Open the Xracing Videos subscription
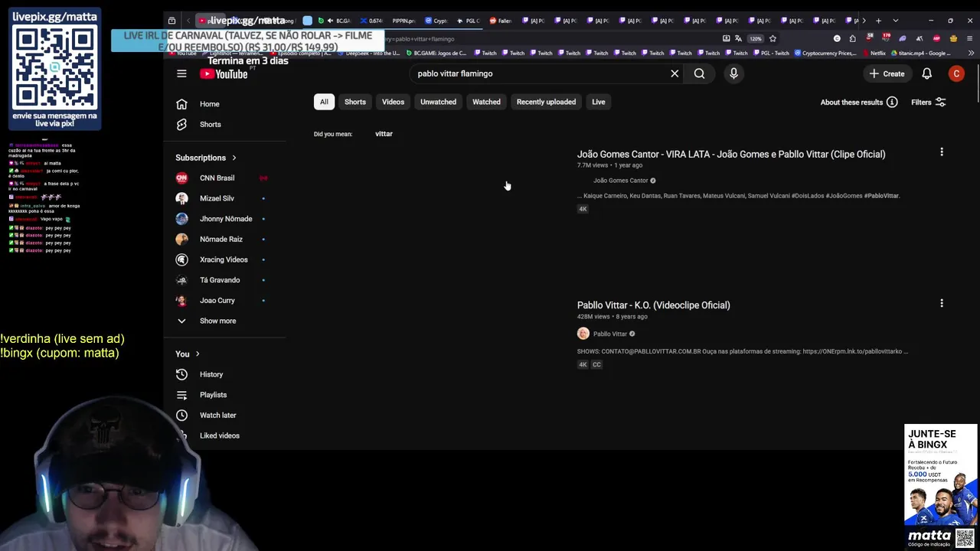The width and height of the screenshot is (980, 551). coord(224,259)
